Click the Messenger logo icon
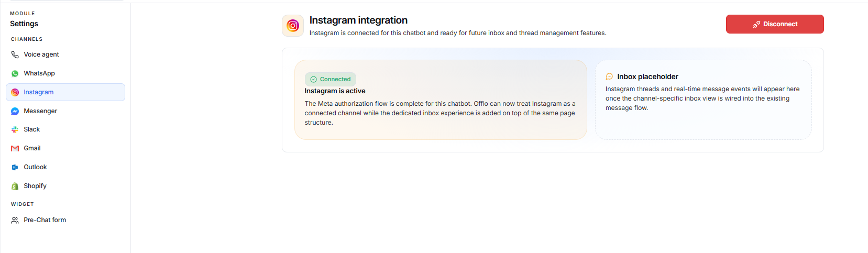Image resolution: width=868 pixels, height=253 pixels. 15,111
